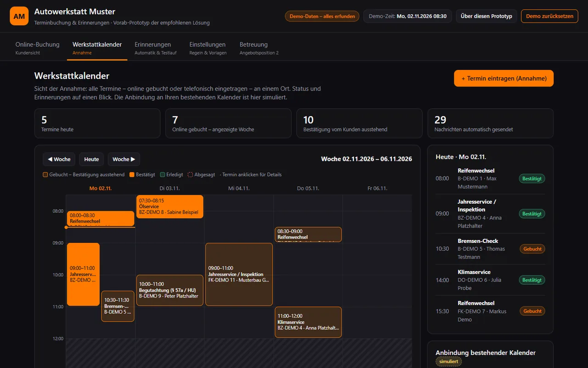Screen dimensions: 588x368
Task: Go to previous week with ◀ Woche
Action: click(x=59, y=159)
